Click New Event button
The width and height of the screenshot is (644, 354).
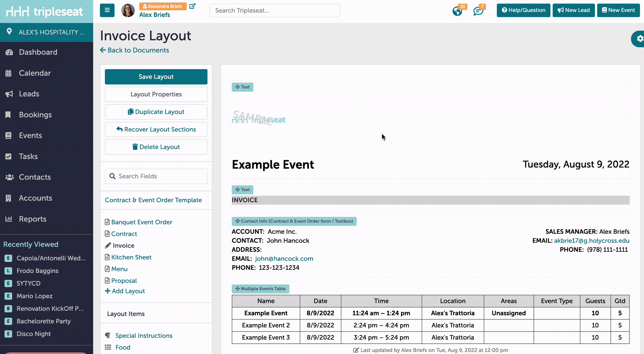point(618,10)
